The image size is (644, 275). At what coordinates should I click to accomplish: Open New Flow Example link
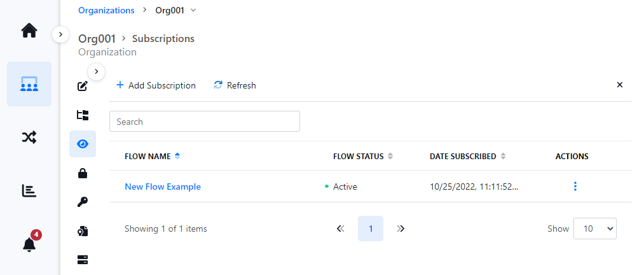point(163,187)
